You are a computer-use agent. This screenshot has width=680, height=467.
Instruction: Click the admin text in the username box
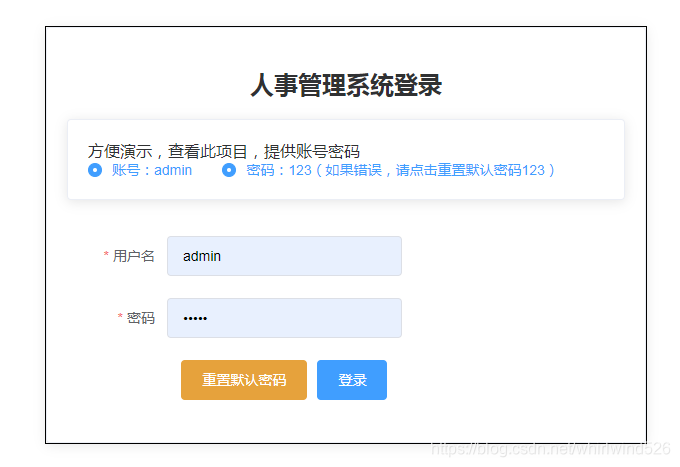click(x=202, y=256)
